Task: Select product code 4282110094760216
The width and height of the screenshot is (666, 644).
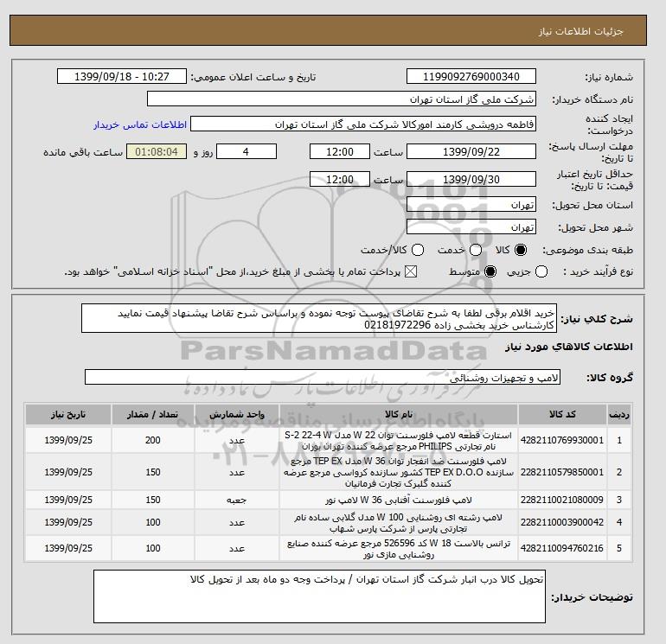Action: click(x=562, y=549)
